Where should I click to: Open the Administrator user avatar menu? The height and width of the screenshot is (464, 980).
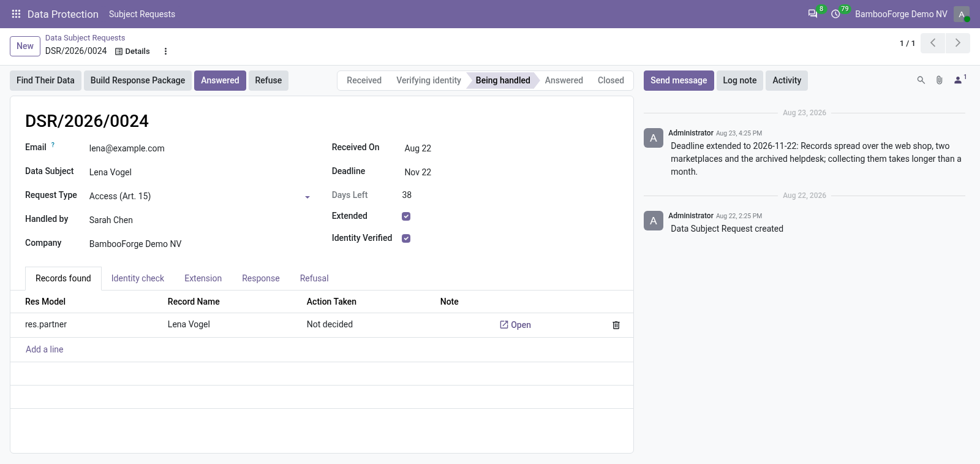(x=962, y=14)
